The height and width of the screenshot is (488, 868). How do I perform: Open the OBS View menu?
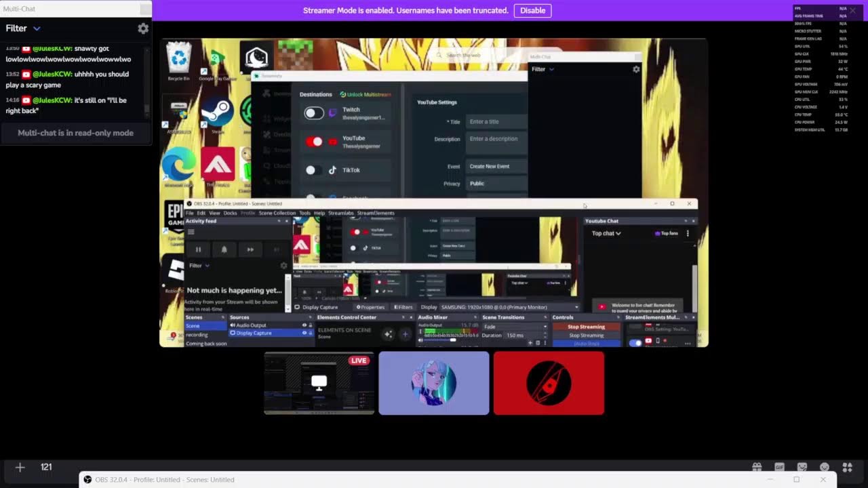(214, 213)
